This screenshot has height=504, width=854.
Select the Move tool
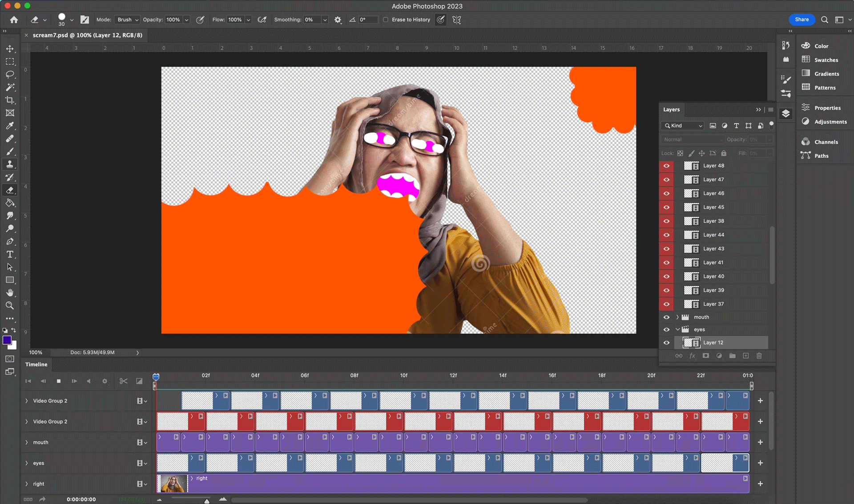(10, 48)
